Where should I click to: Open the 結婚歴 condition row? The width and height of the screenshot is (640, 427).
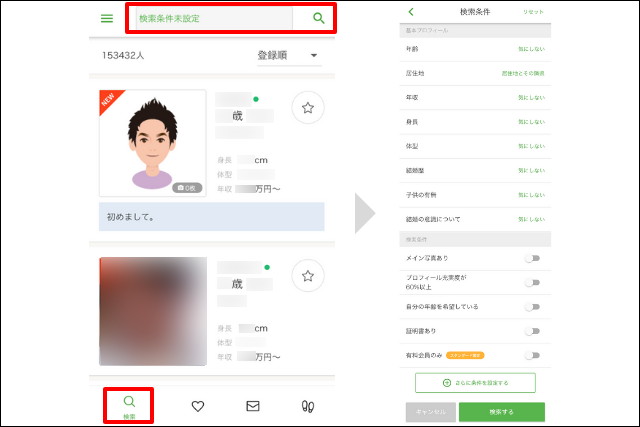click(x=475, y=171)
